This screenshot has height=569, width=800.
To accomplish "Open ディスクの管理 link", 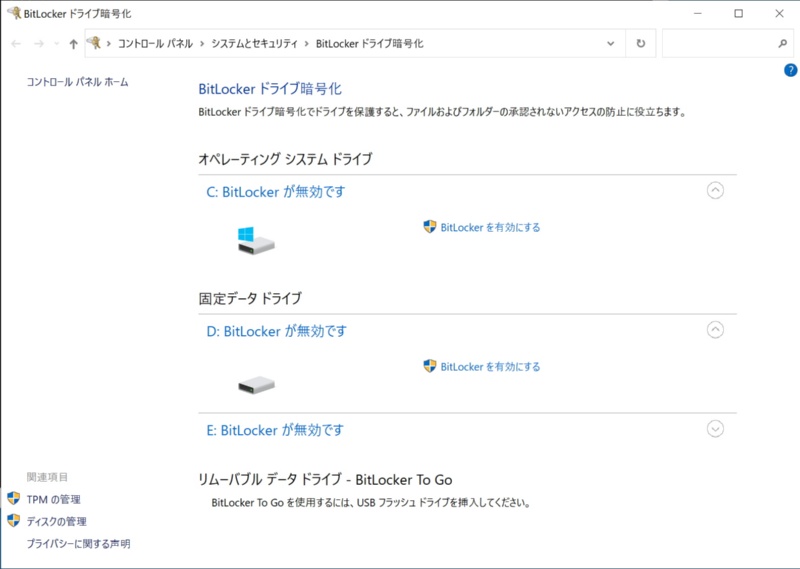I will [x=57, y=522].
